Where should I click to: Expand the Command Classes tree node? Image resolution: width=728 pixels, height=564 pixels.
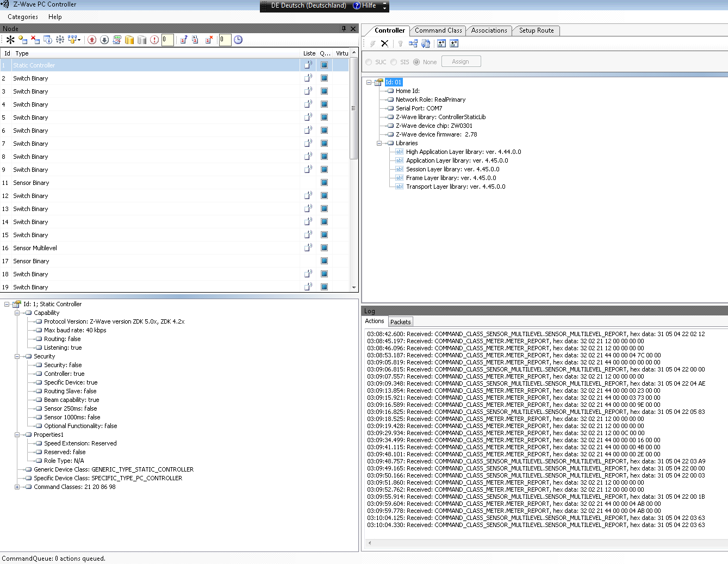(17, 487)
